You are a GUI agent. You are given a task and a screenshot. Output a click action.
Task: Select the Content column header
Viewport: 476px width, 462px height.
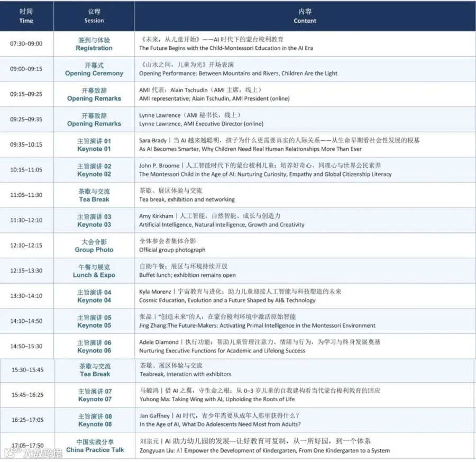[305, 16]
